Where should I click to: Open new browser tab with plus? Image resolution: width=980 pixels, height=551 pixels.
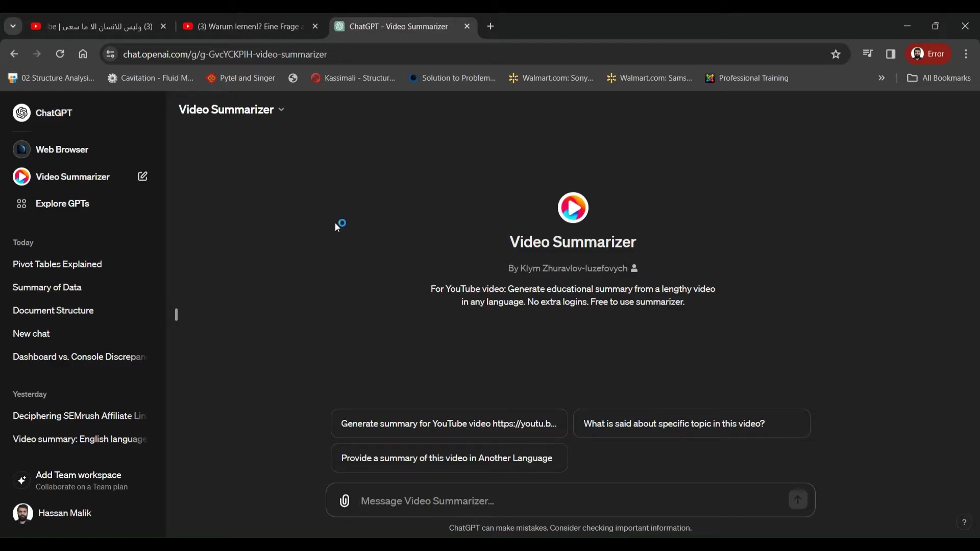(491, 27)
